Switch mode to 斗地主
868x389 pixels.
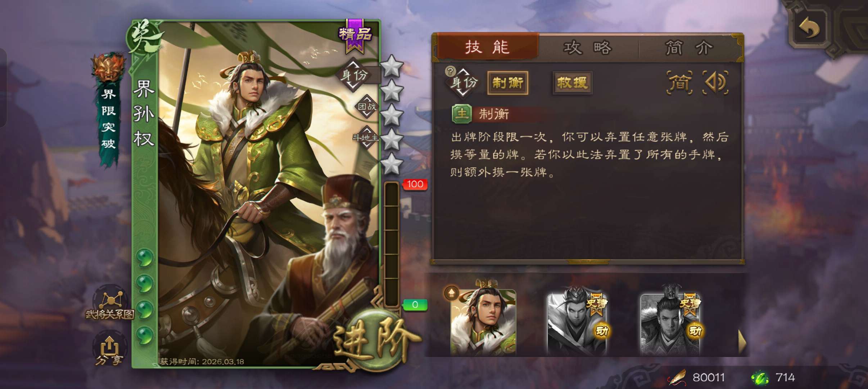366,137
